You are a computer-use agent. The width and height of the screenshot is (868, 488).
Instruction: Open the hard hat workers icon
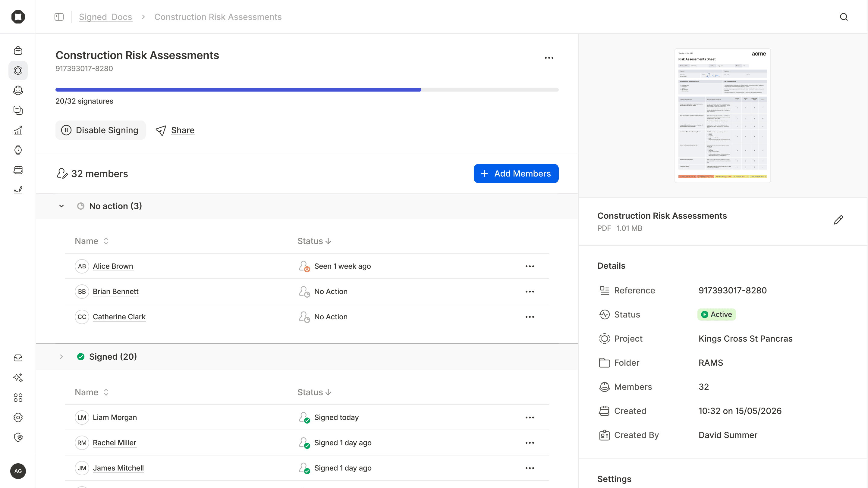point(18,90)
